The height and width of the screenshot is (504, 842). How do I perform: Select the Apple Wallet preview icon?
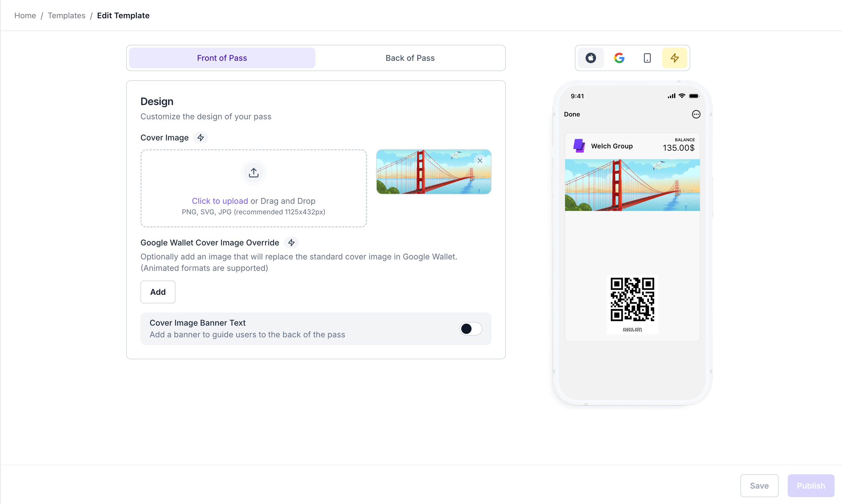point(591,58)
